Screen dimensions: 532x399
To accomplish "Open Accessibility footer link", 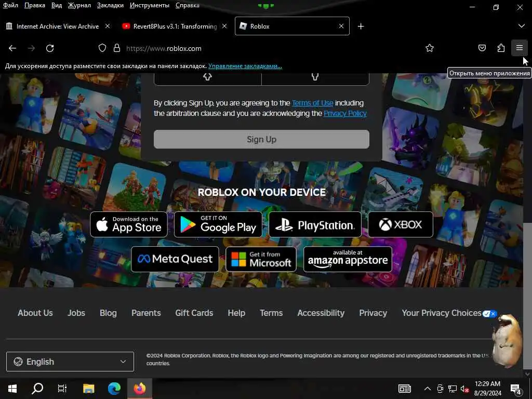I will (321, 313).
